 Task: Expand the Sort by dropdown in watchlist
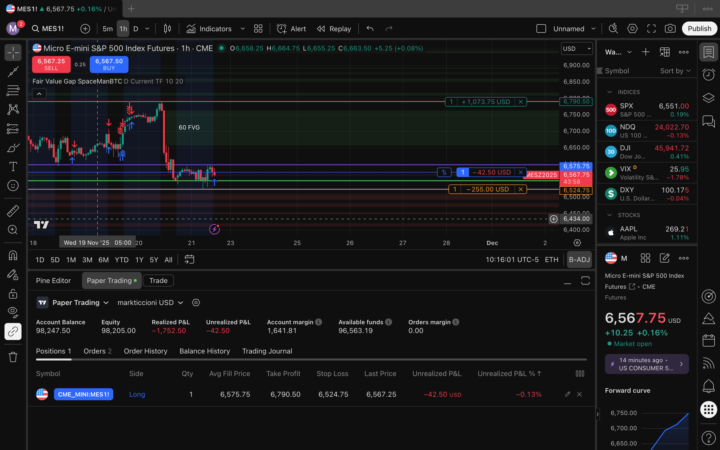tap(673, 71)
